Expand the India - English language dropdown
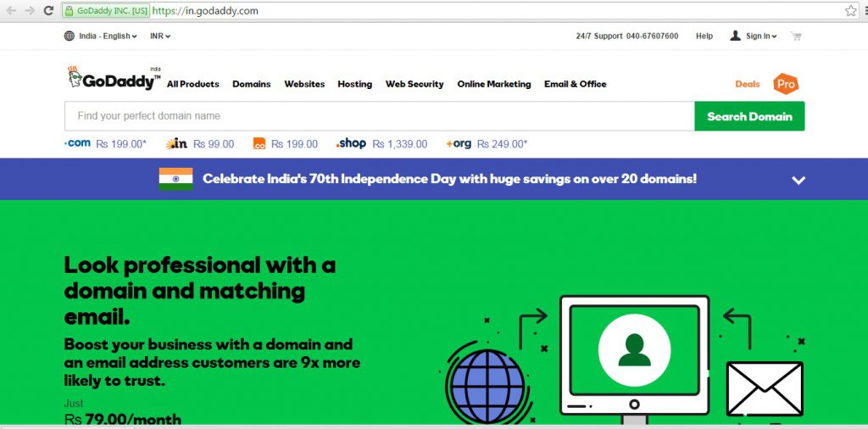 coord(108,36)
